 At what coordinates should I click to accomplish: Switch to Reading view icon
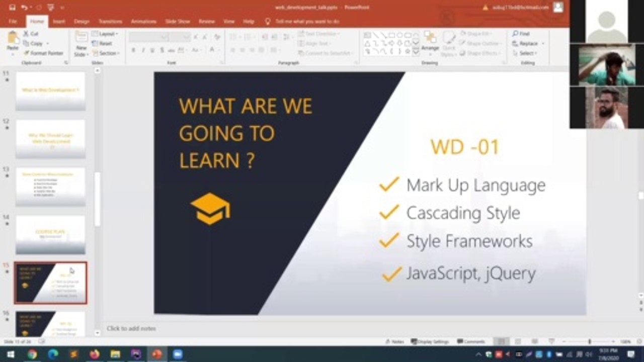click(x=534, y=341)
